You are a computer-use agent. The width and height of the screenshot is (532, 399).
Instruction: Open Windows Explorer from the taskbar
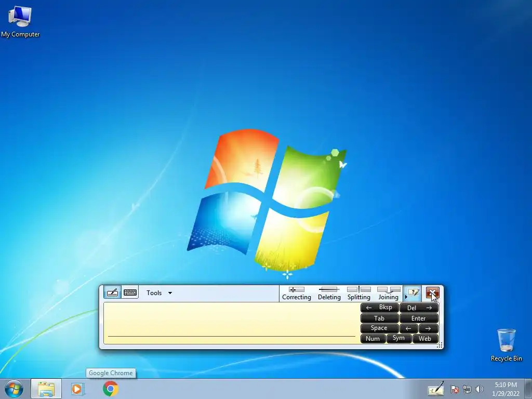tap(46, 389)
